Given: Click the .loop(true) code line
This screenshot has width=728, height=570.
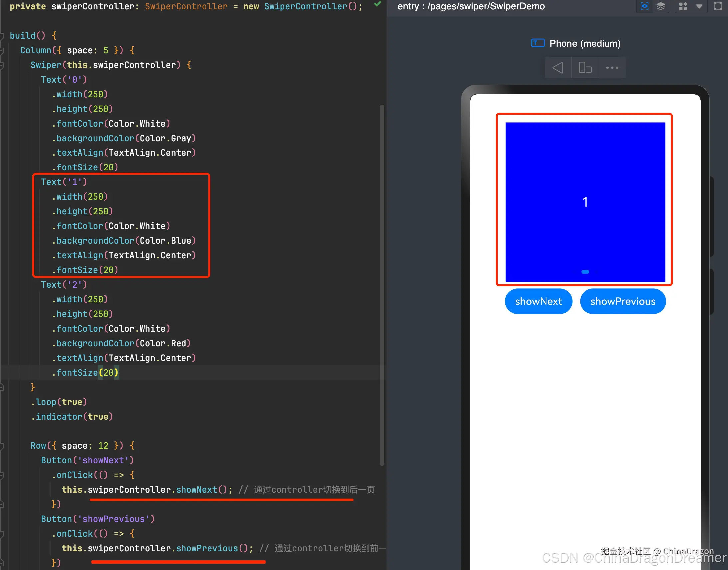Looking at the screenshot, I should tap(59, 402).
